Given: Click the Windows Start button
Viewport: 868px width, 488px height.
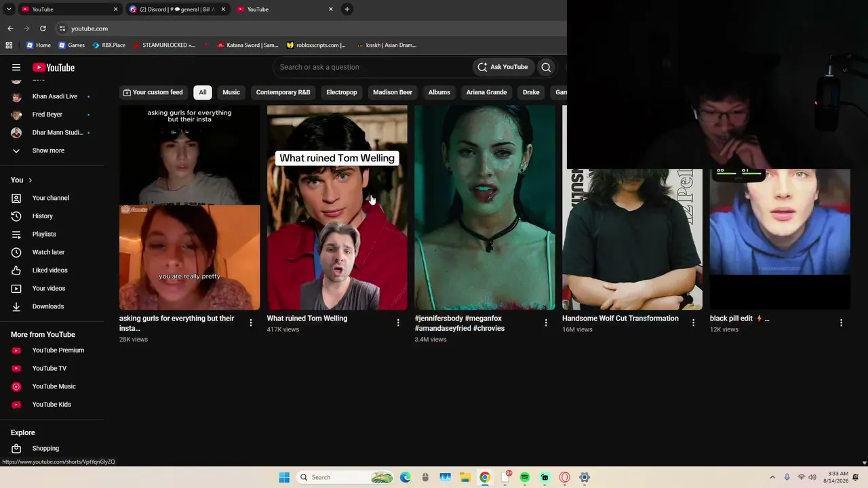Looking at the screenshot, I should pos(284,477).
